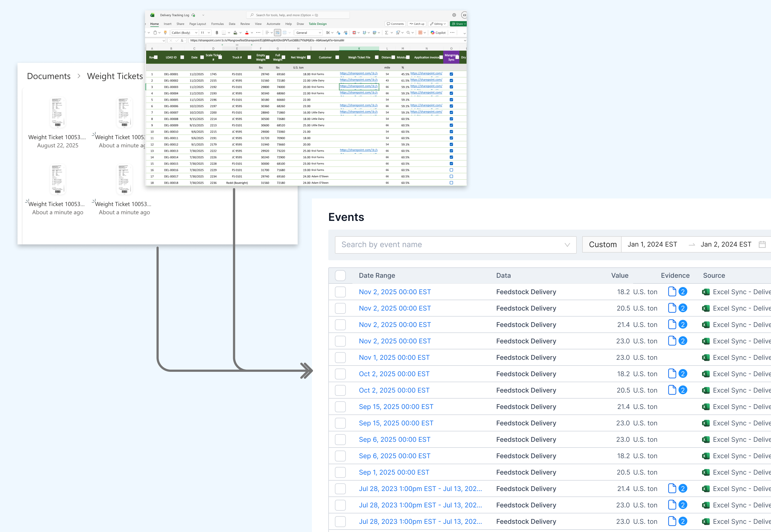Click the font color red A swatch
Viewport: 771px width, 532px height.
(x=247, y=33)
